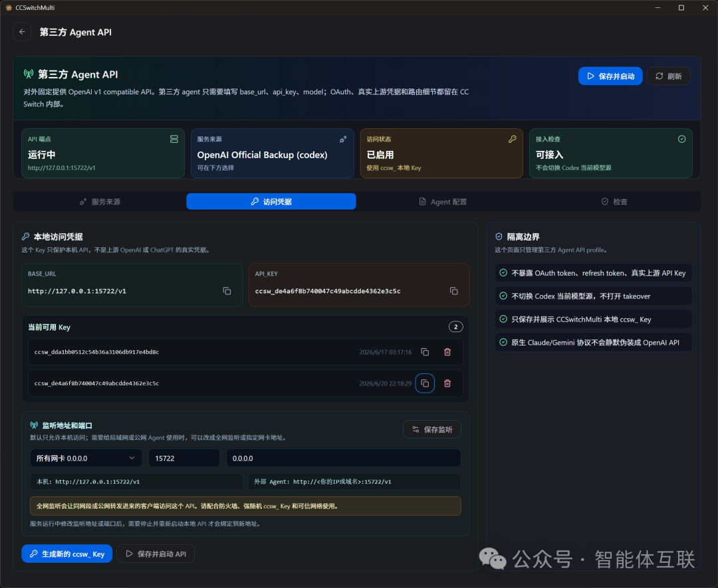Viewport: 718px width, 588px height.
Task: Click the 当前可用 Key label
Action: point(49,327)
